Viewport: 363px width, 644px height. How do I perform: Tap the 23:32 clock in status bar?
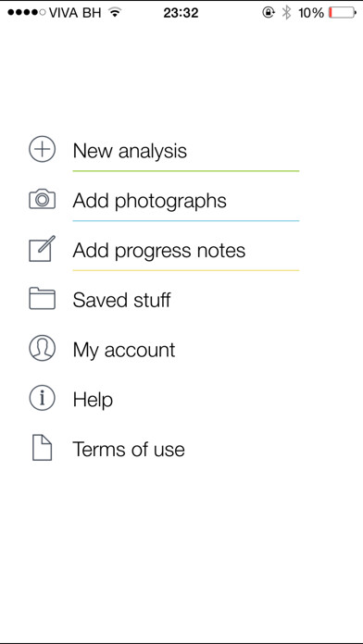tap(181, 13)
